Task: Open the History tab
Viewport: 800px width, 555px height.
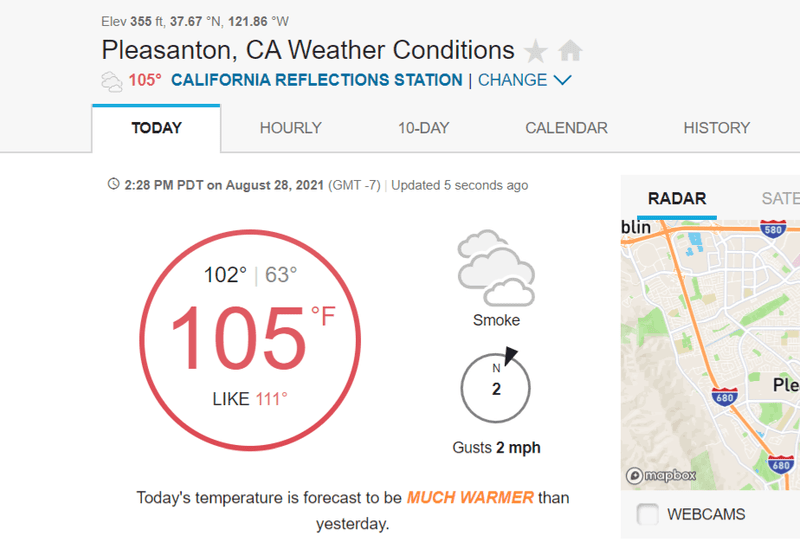Action: [x=716, y=128]
